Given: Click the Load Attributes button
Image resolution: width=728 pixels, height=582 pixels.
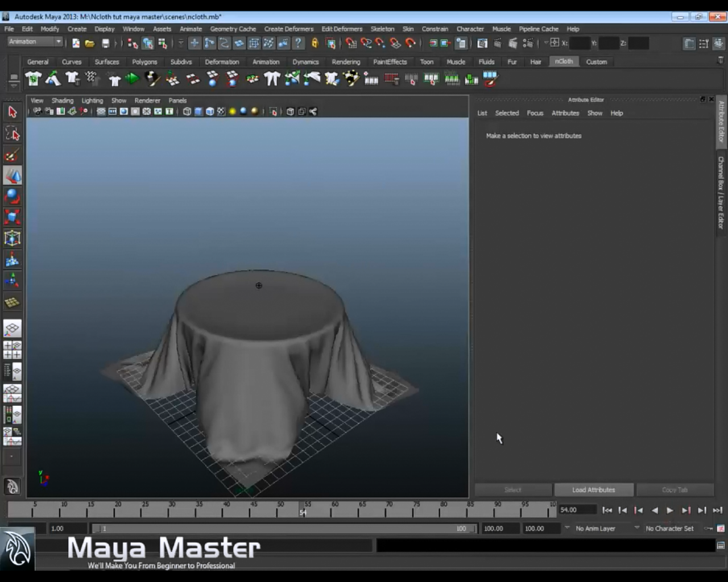Looking at the screenshot, I should coord(593,489).
